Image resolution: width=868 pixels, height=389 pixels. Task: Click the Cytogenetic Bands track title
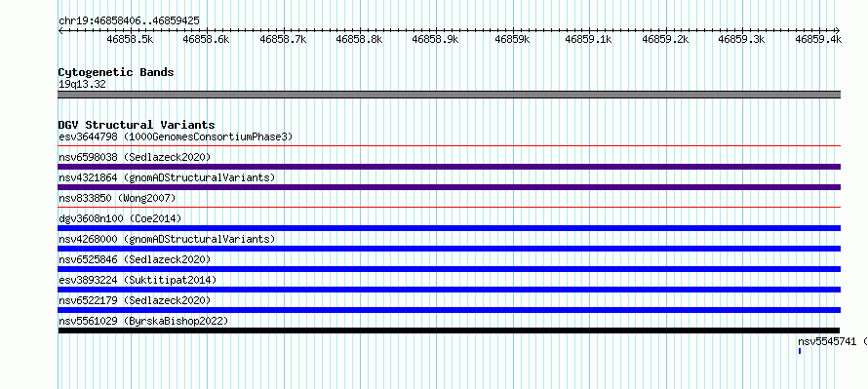point(116,72)
